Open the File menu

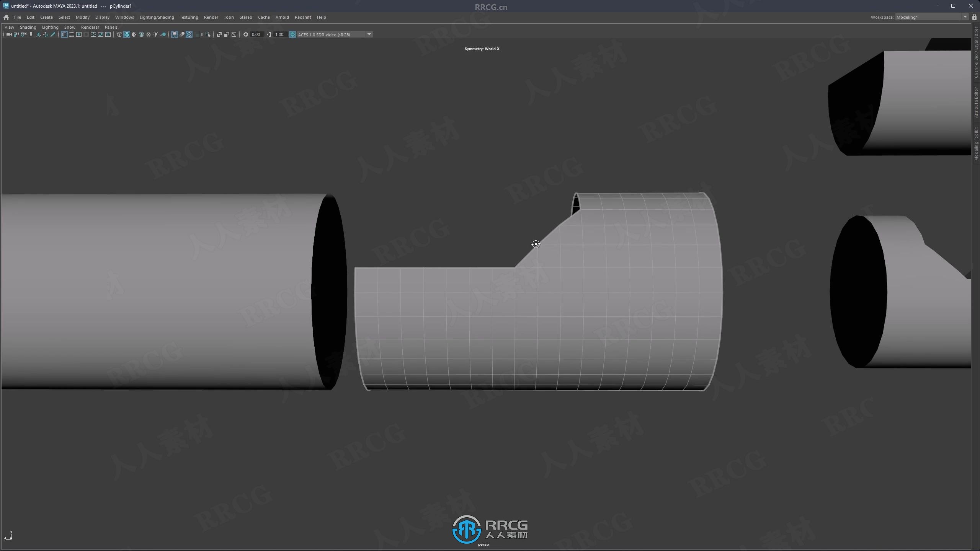(x=18, y=17)
